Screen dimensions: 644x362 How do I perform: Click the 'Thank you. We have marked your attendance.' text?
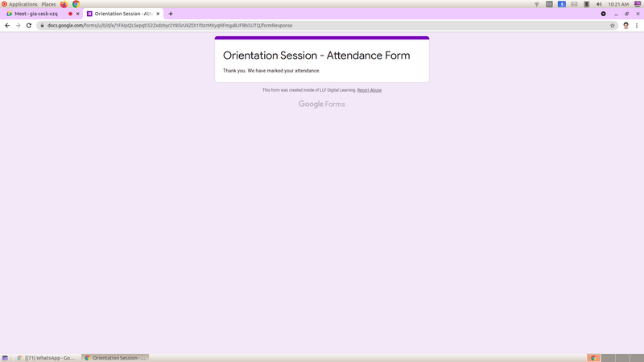(271, 71)
